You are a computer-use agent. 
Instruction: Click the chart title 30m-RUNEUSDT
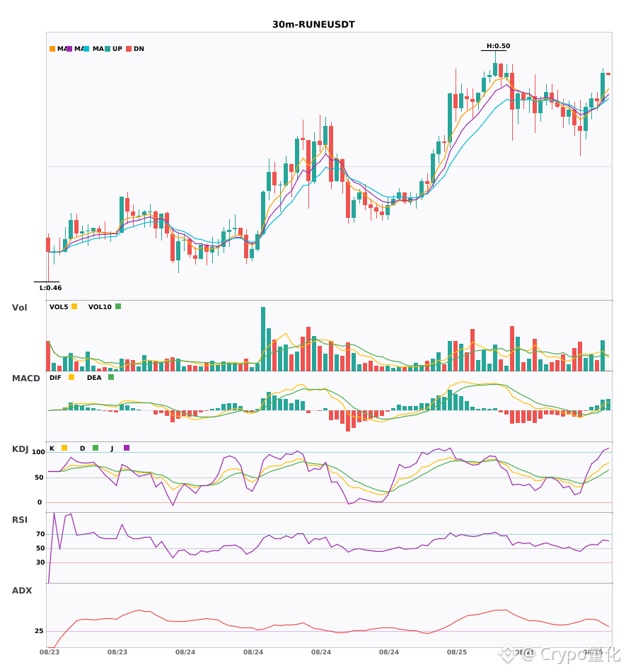click(x=313, y=25)
